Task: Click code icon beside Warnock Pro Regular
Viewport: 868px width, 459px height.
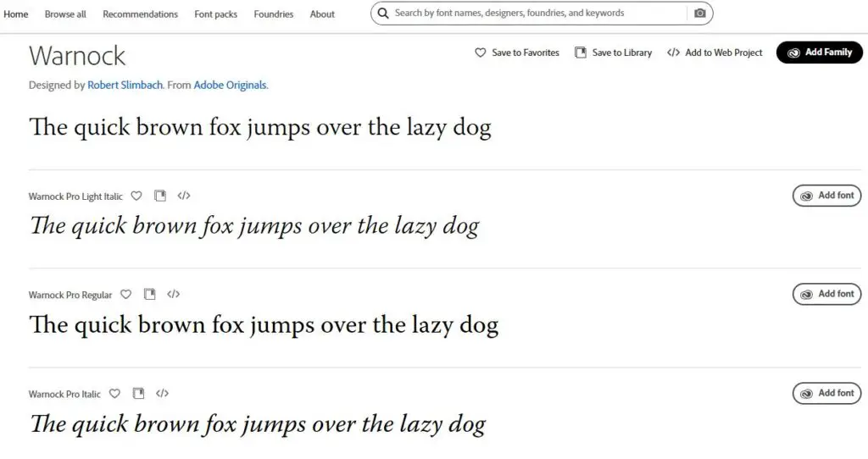Action: pyautogui.click(x=173, y=294)
